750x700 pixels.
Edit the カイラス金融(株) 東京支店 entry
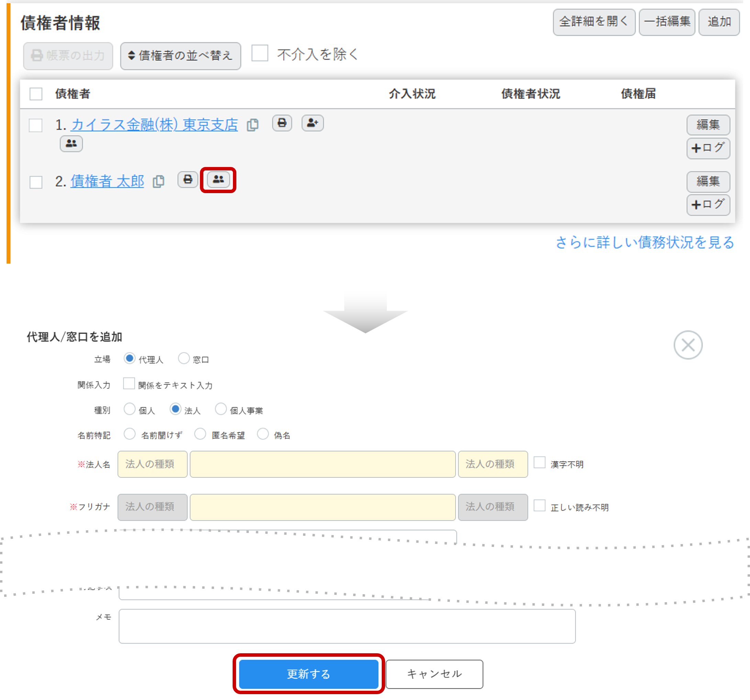pyautogui.click(x=708, y=125)
